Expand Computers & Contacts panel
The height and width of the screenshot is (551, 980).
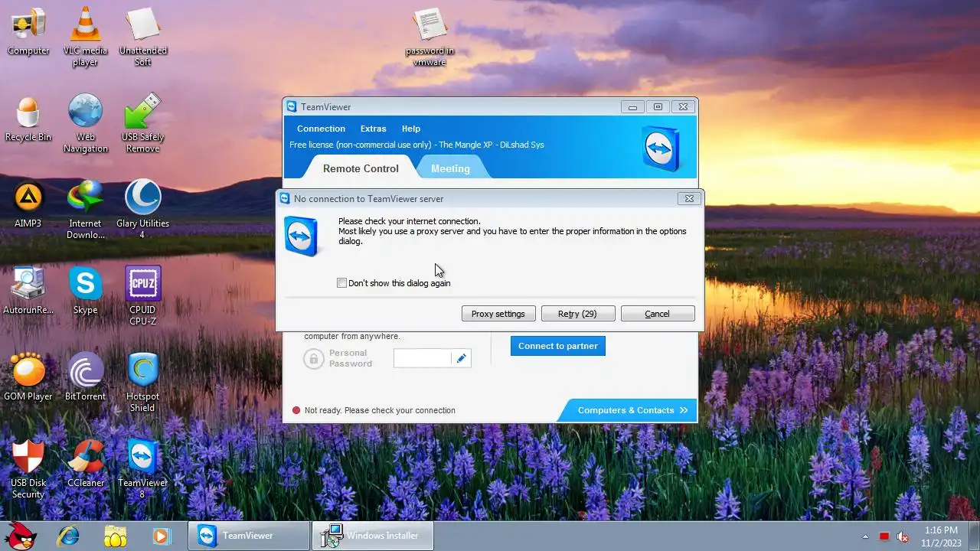coord(628,410)
